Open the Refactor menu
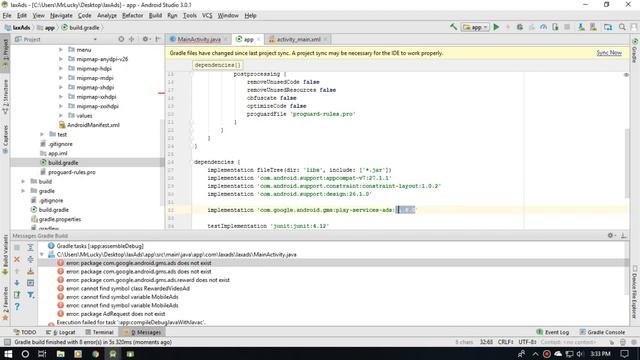This screenshot has width=640, height=360. pyautogui.click(x=133, y=16)
